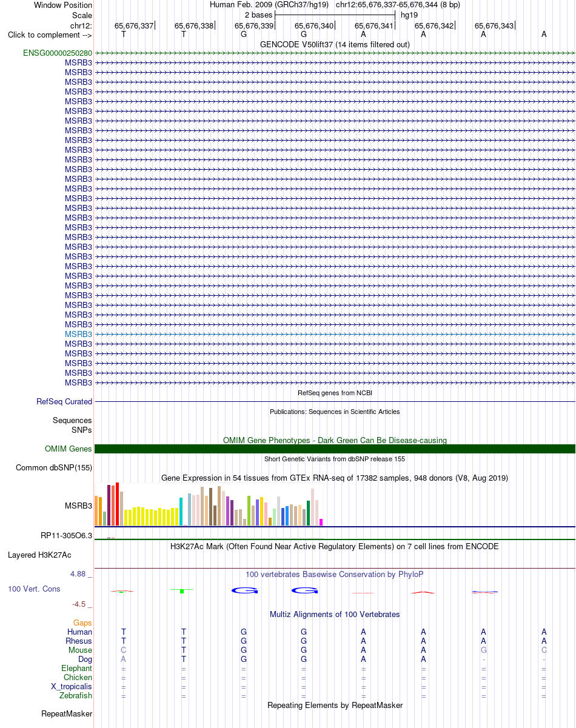
Task: Click the OMIM Gene Phenotypes title text
Action: point(335,440)
